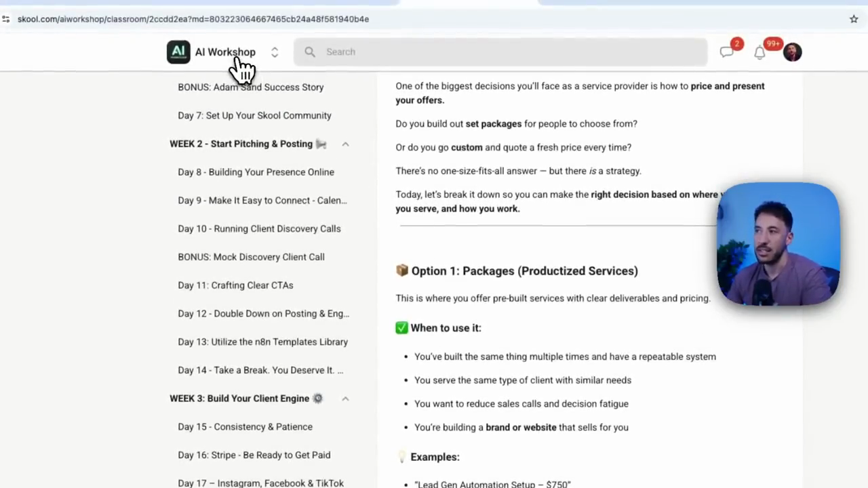
Task: Click the site info icon in address bar
Action: coord(6,19)
